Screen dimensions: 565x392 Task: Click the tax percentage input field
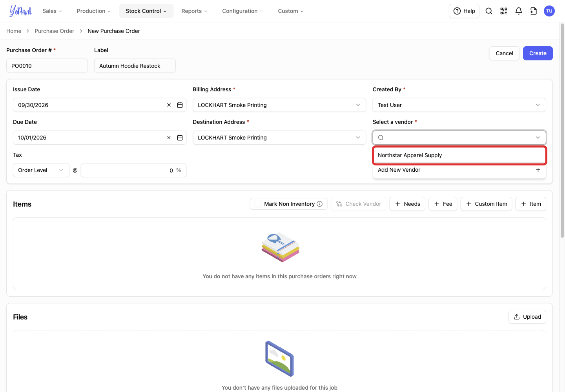(x=133, y=170)
